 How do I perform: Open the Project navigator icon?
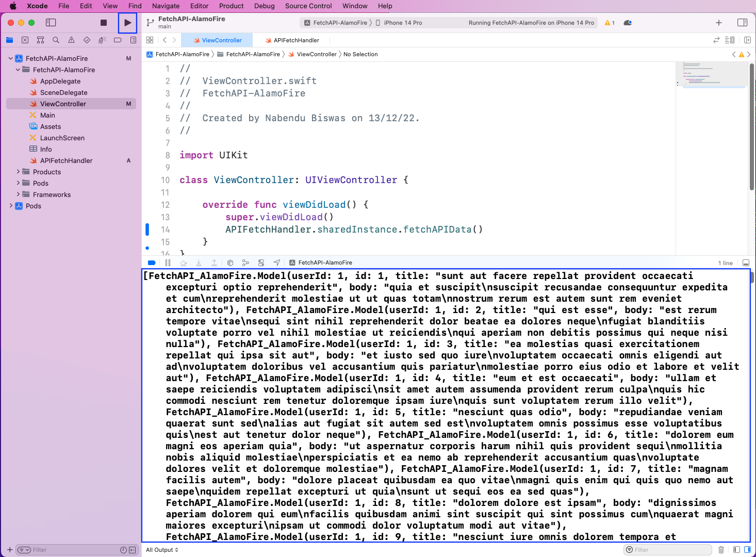(x=9, y=40)
